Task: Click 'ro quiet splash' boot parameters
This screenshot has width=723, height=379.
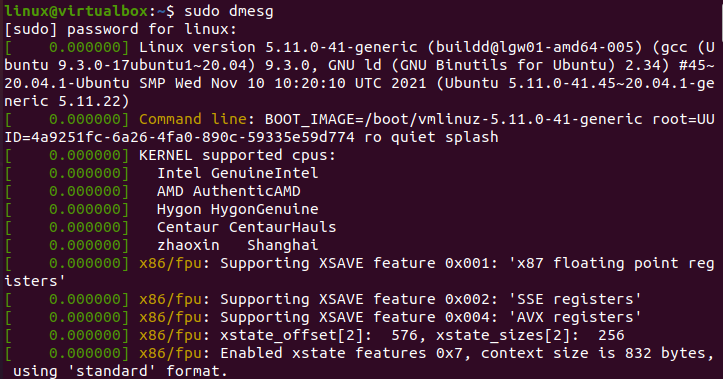Action: coord(431,137)
